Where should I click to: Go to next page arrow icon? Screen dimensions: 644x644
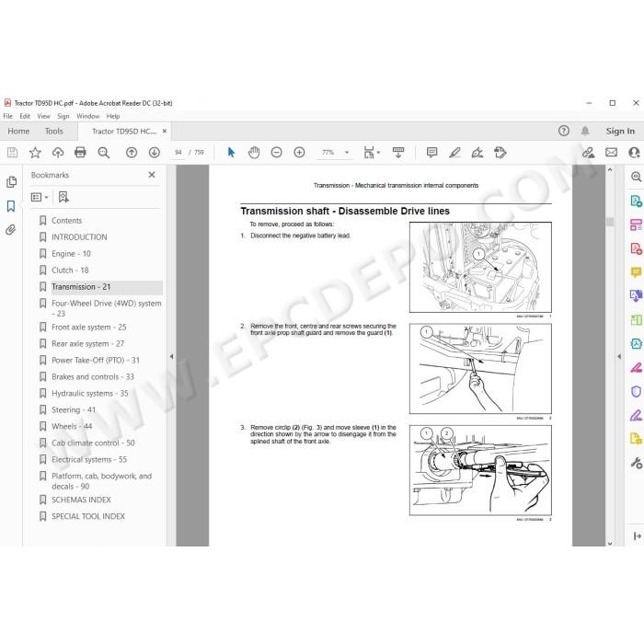pyautogui.click(x=155, y=153)
